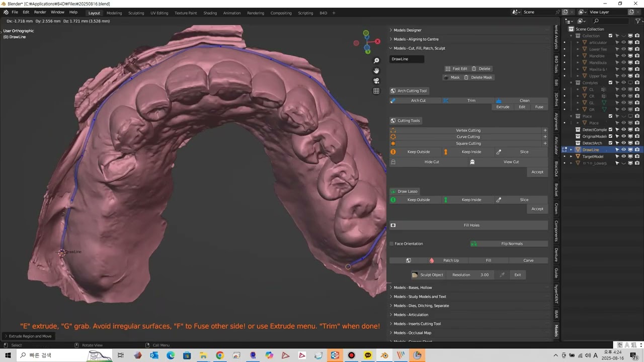Screen dimensions: 644x362
Task: Toggle Condyles collection checkbox in outliner
Action: pos(610,82)
